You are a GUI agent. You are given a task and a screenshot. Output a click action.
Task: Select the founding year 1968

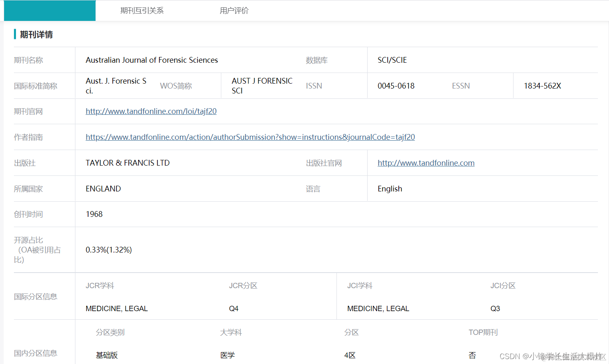pyautogui.click(x=94, y=214)
